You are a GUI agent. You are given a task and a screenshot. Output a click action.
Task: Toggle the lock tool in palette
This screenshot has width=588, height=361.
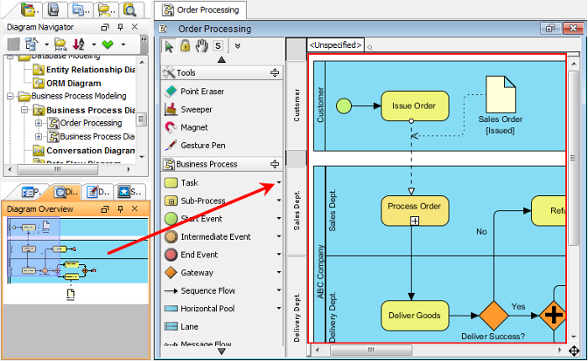185,46
